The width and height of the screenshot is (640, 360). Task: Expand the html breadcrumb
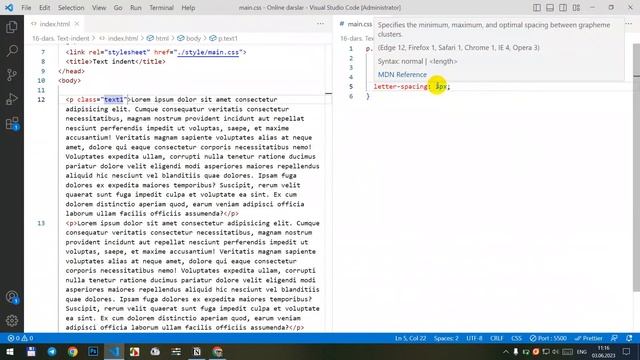pos(158,38)
